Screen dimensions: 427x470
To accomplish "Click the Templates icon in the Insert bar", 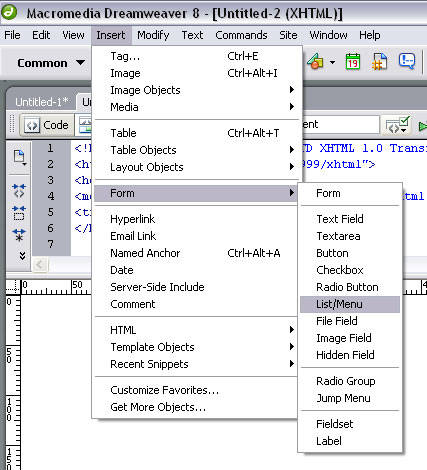I will [380, 62].
